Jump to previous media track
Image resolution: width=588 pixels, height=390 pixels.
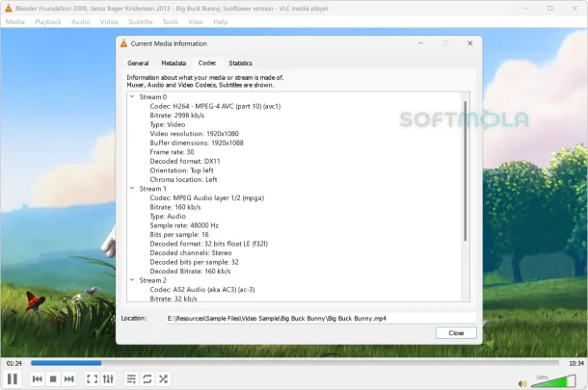click(x=38, y=378)
